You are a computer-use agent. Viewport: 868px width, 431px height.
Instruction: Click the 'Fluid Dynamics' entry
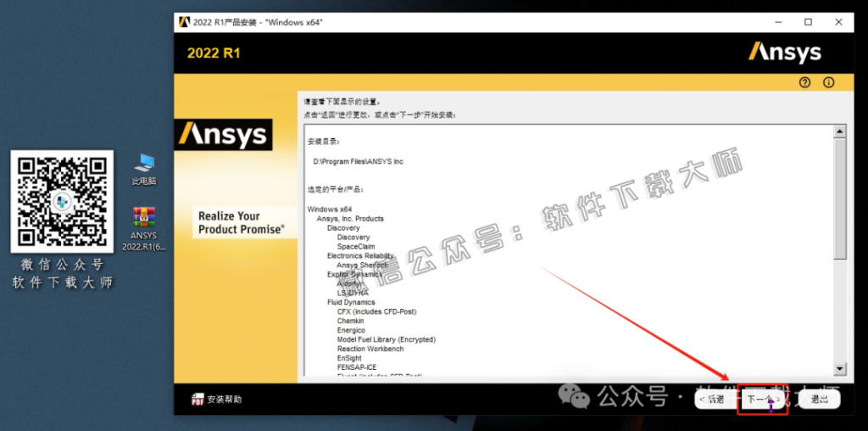coord(351,303)
